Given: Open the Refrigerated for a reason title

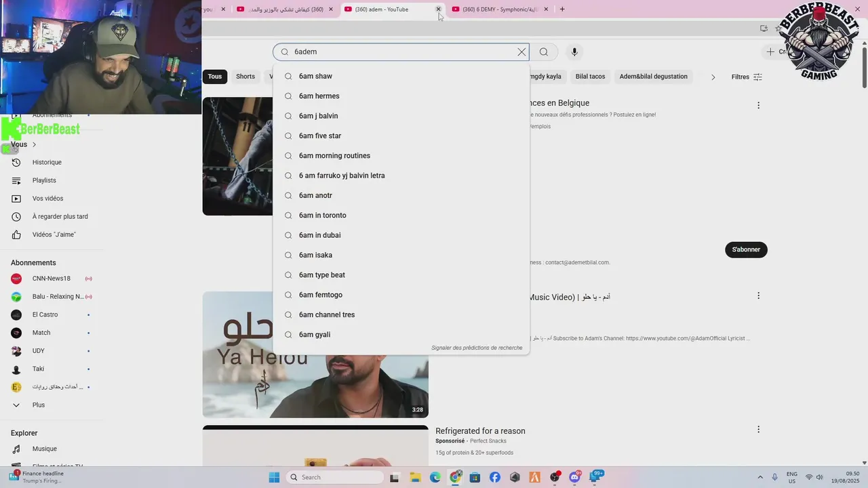Looking at the screenshot, I should pyautogui.click(x=480, y=431).
